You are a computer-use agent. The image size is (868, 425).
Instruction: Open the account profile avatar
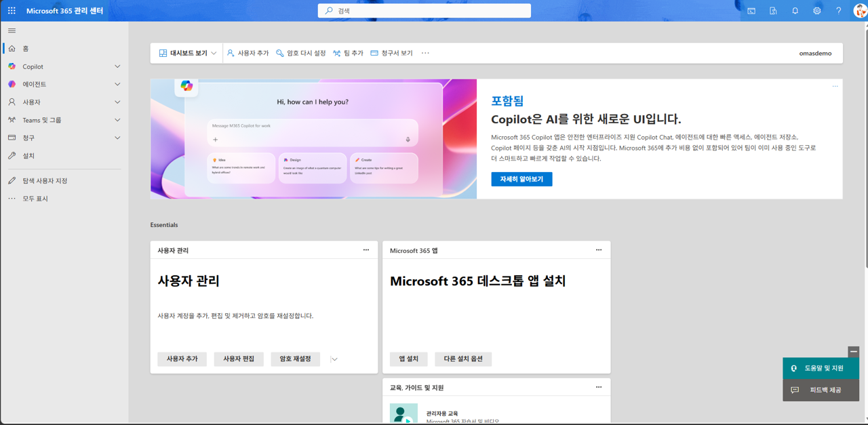[859, 11]
